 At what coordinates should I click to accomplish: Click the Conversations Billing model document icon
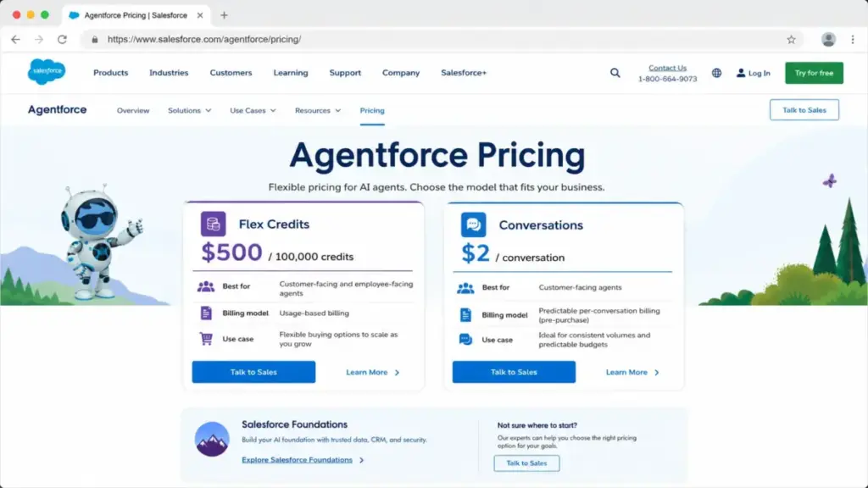465,315
